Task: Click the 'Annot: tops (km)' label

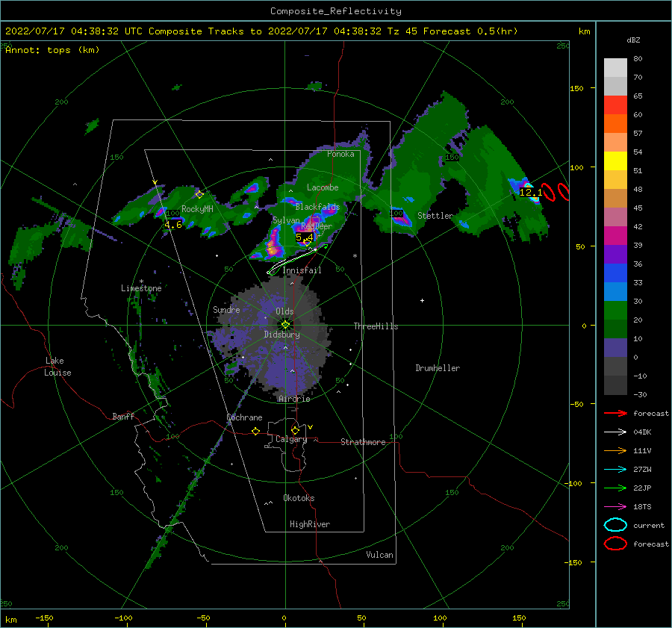Action: click(x=52, y=50)
